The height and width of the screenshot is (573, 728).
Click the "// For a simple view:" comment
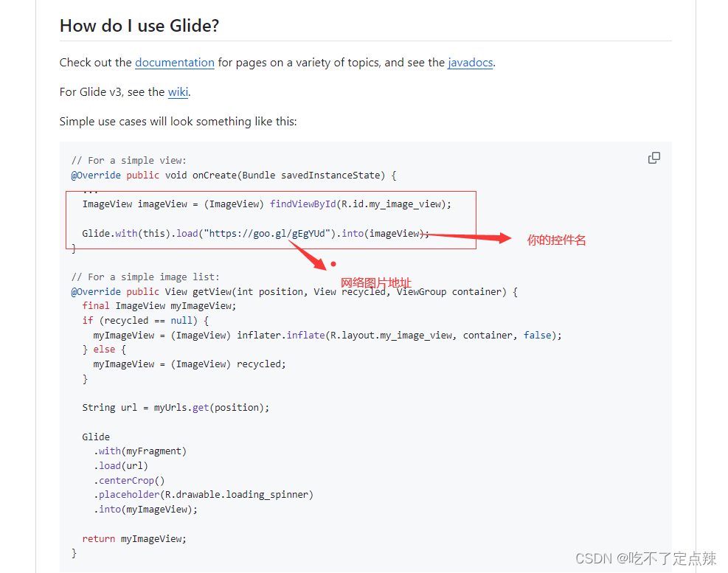point(128,161)
